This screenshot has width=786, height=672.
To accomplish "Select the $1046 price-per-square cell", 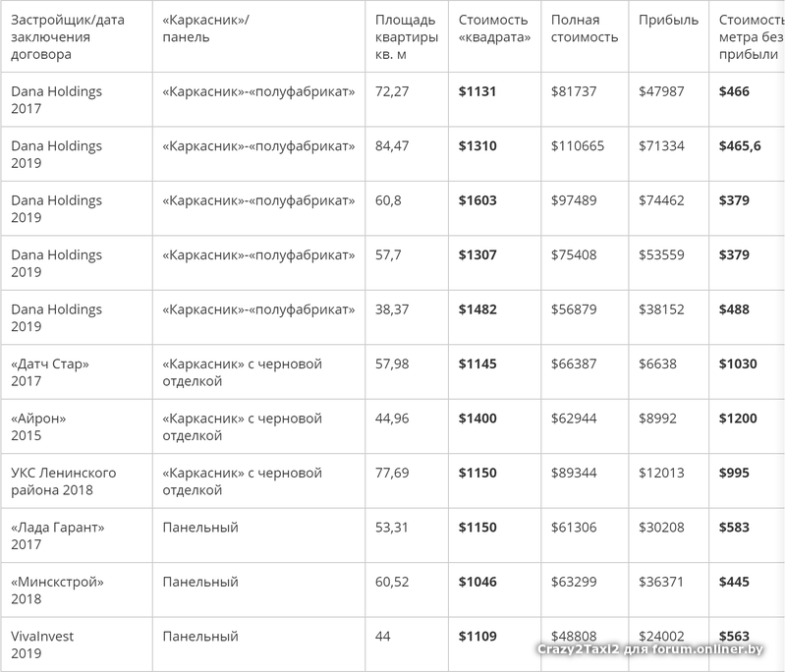I will click(477, 583).
